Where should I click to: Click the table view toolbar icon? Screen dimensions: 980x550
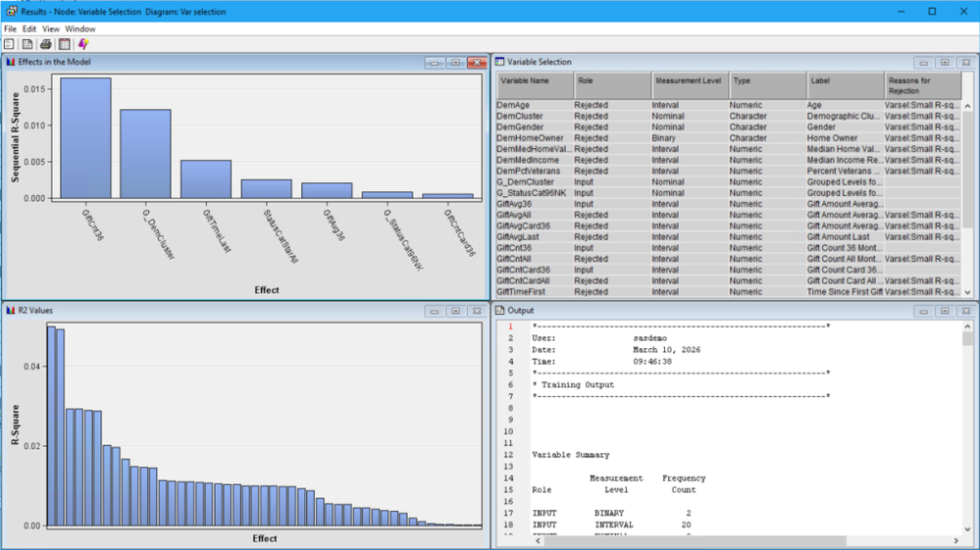click(65, 44)
